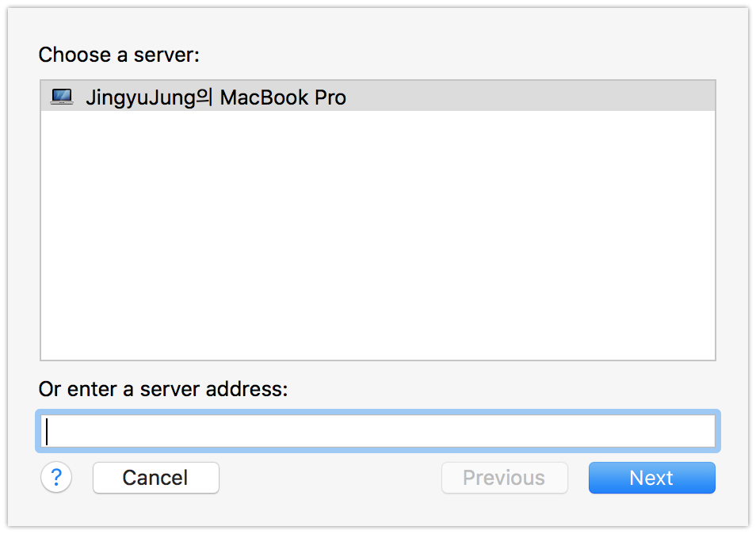Click the Next button
Image resolution: width=756 pixels, height=534 pixels.
[652, 478]
